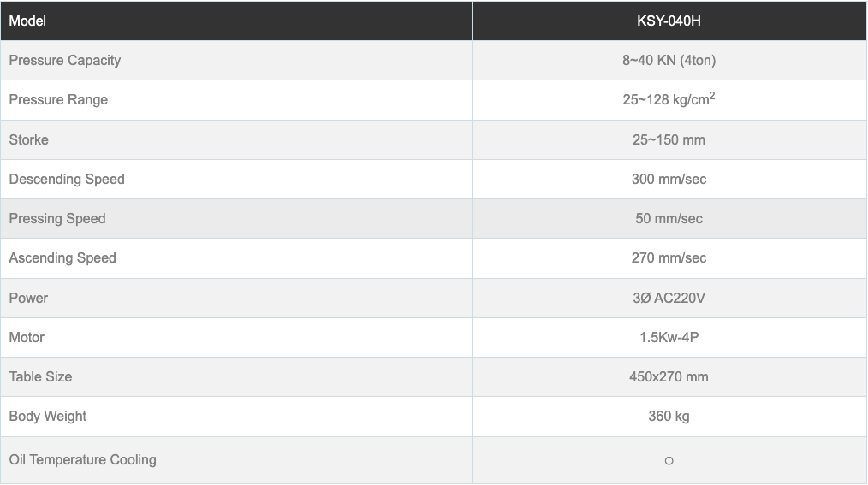This screenshot has height=485, width=868.
Task: Click the Model header cell
Action: click(27, 21)
